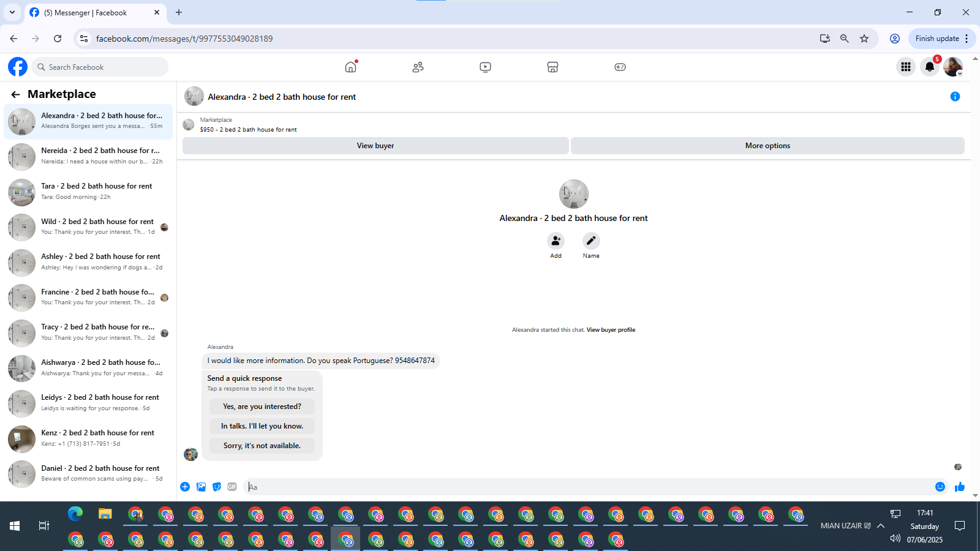This screenshot has height=551, width=980.
Task: Send quick response 'Sorry, it's not available.'
Action: click(x=262, y=446)
